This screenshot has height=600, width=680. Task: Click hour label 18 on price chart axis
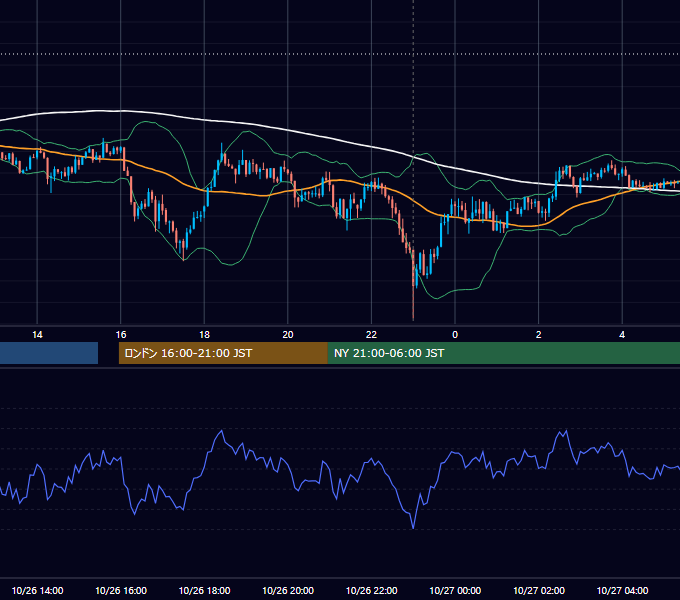point(204,335)
